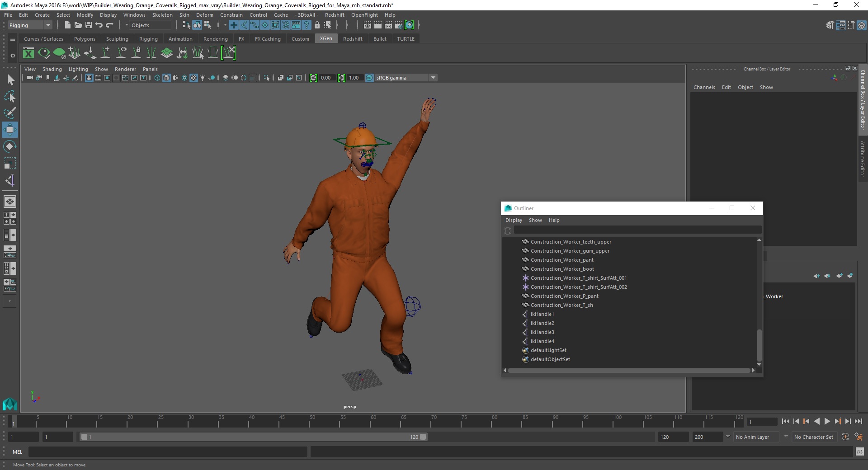Choose the Move tool
Screen dimensions: 868x470
10,130
